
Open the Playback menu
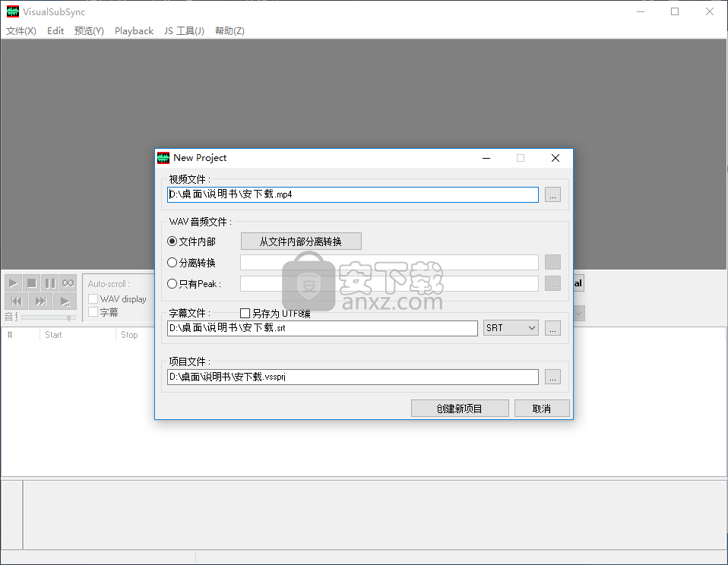tap(134, 30)
